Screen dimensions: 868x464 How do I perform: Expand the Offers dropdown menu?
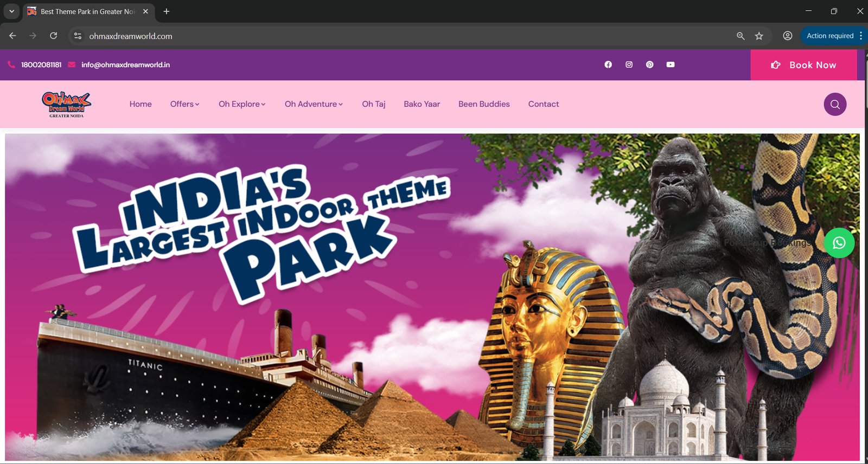coord(184,104)
